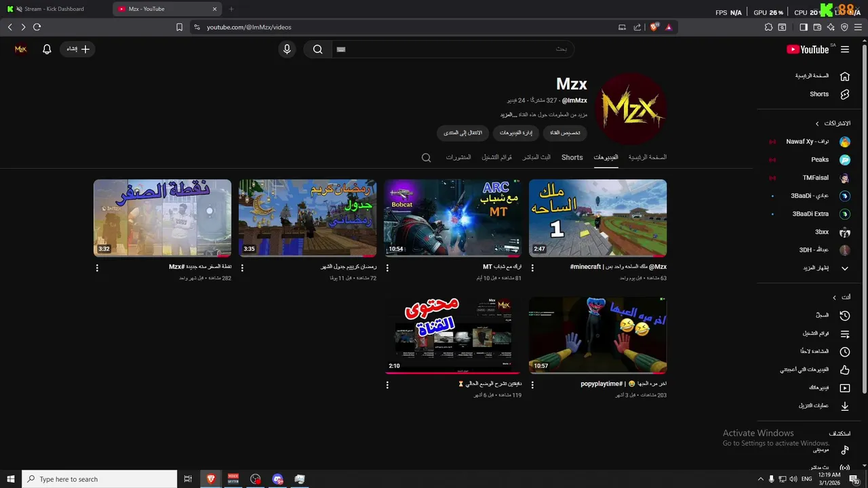
Task: Open Leo AI sparkle icon
Action: coord(831,27)
